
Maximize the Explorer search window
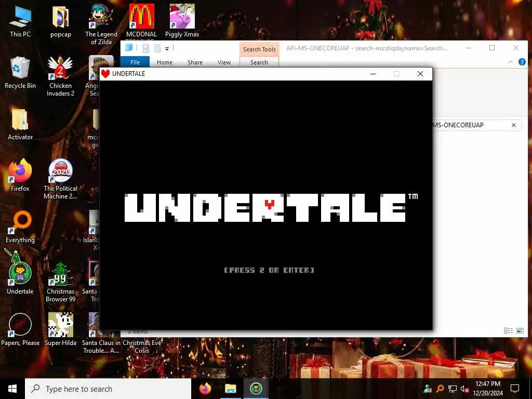coord(492,48)
